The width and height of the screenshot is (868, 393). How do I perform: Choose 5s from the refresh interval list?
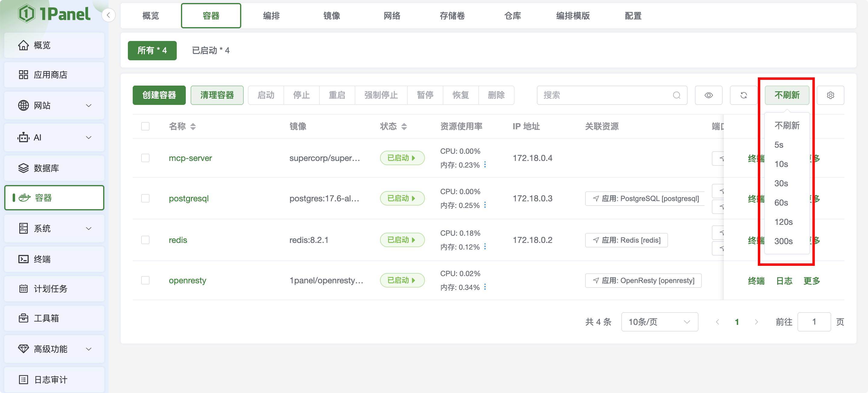pos(787,145)
